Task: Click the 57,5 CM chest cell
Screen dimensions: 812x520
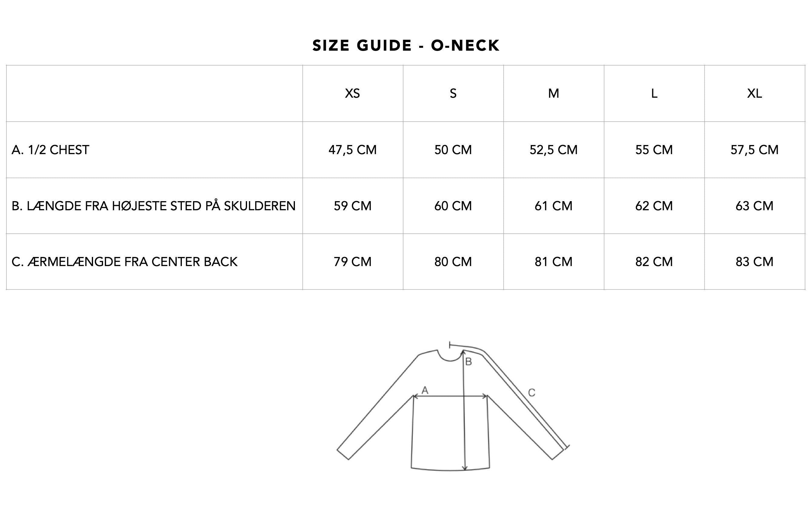Action: (x=755, y=150)
